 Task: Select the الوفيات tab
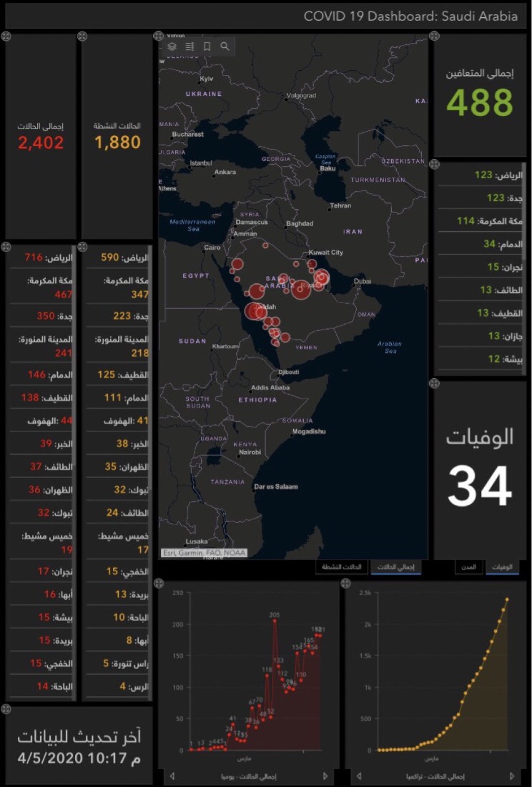coord(502,566)
